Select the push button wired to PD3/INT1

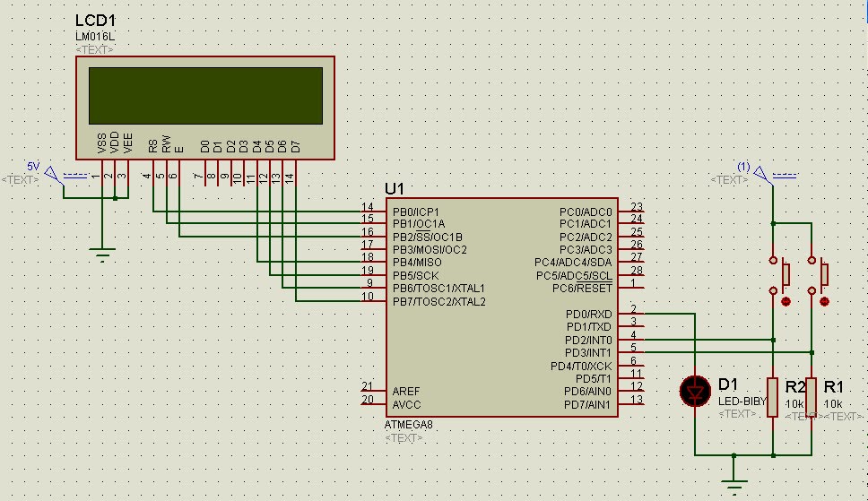click(818, 275)
